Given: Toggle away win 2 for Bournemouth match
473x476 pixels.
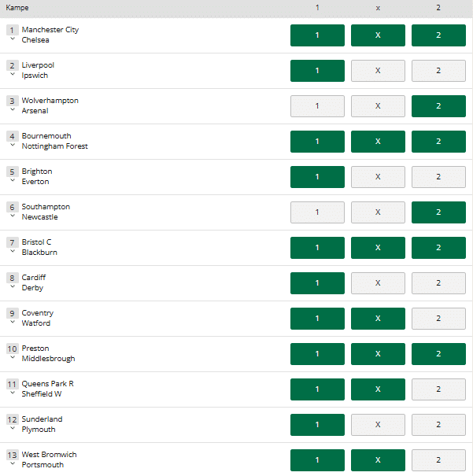Looking at the screenshot, I should (x=438, y=142).
